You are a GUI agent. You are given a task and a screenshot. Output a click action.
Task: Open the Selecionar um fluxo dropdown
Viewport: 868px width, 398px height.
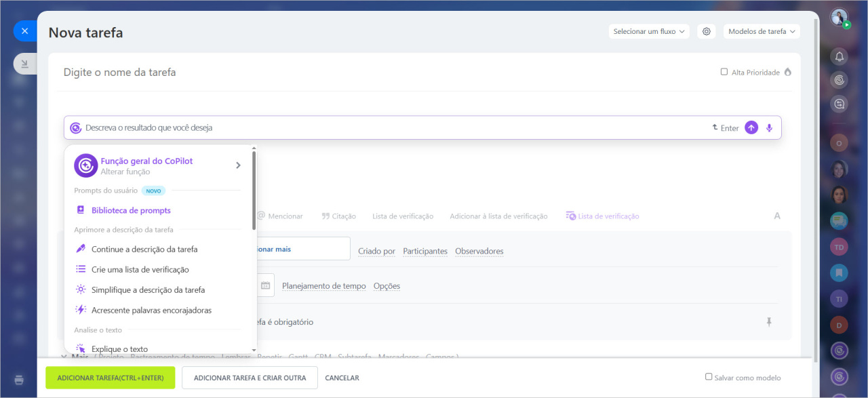pos(649,31)
